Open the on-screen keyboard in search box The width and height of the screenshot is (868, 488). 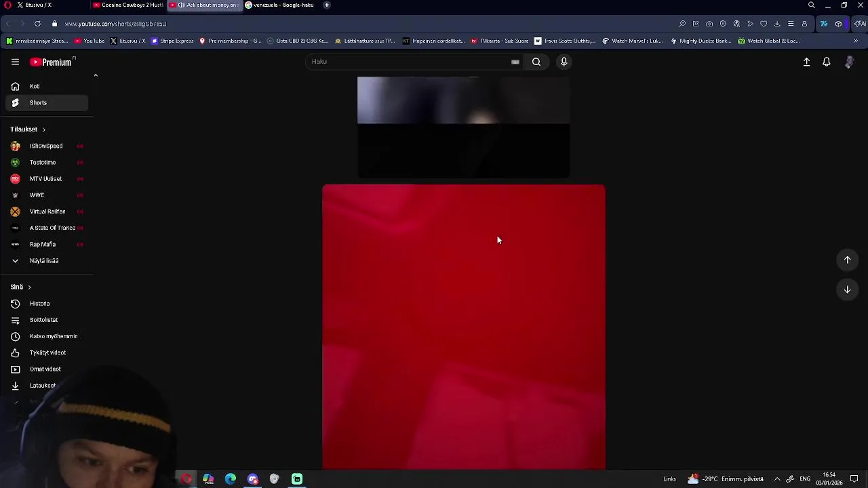pos(515,62)
